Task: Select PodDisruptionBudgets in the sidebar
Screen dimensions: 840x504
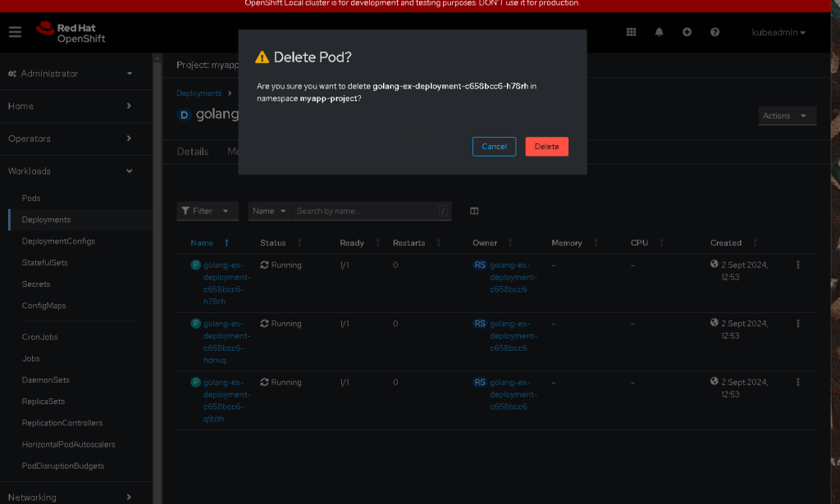Action: click(63, 466)
